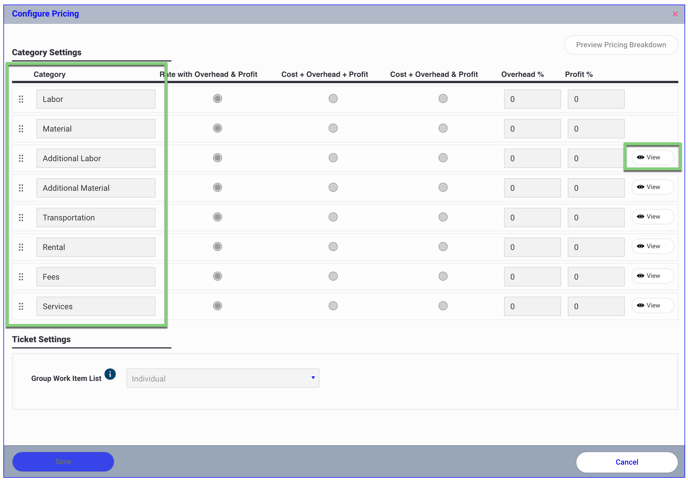Click drag handle beside Rental
The image size is (688, 480).
[x=21, y=247]
